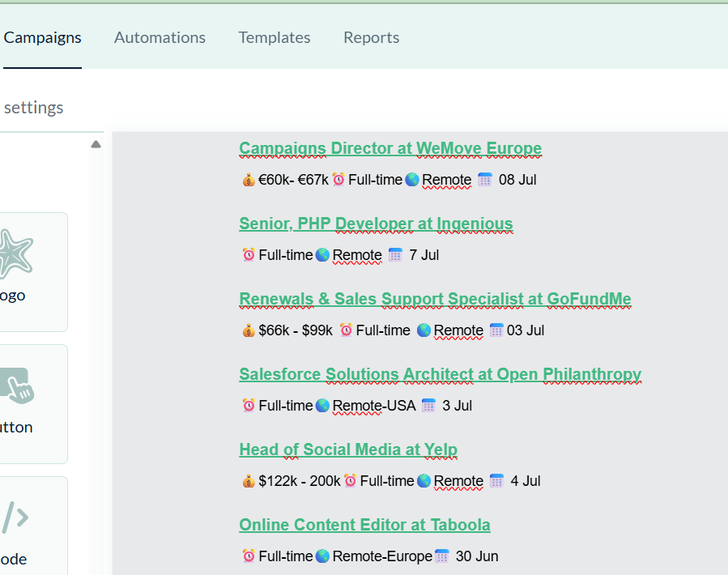The image size is (728, 575).
Task: Switch to the Automations tab
Action: [160, 37]
